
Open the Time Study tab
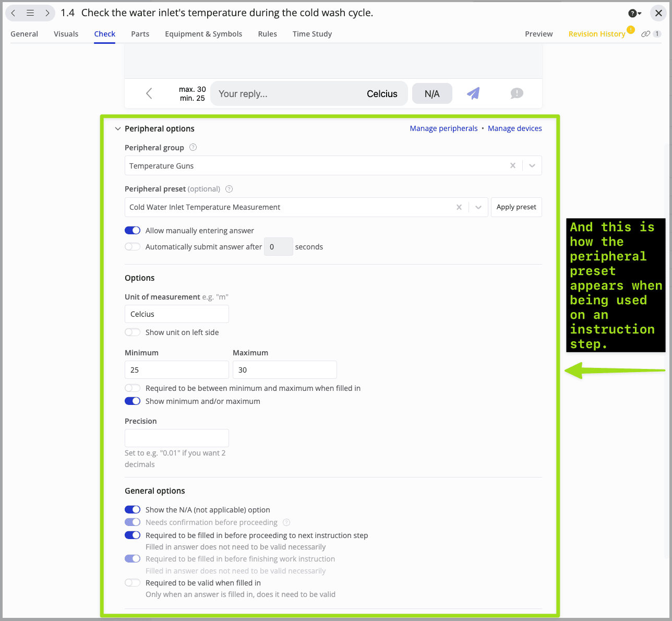[312, 34]
